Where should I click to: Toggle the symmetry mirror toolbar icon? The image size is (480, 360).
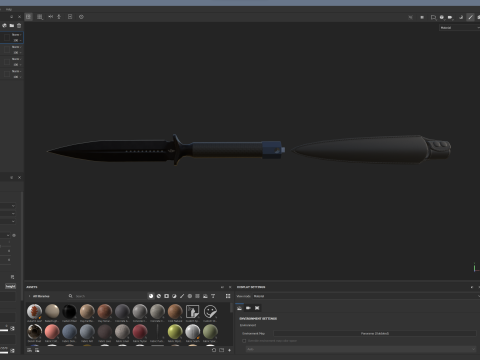pos(50,16)
